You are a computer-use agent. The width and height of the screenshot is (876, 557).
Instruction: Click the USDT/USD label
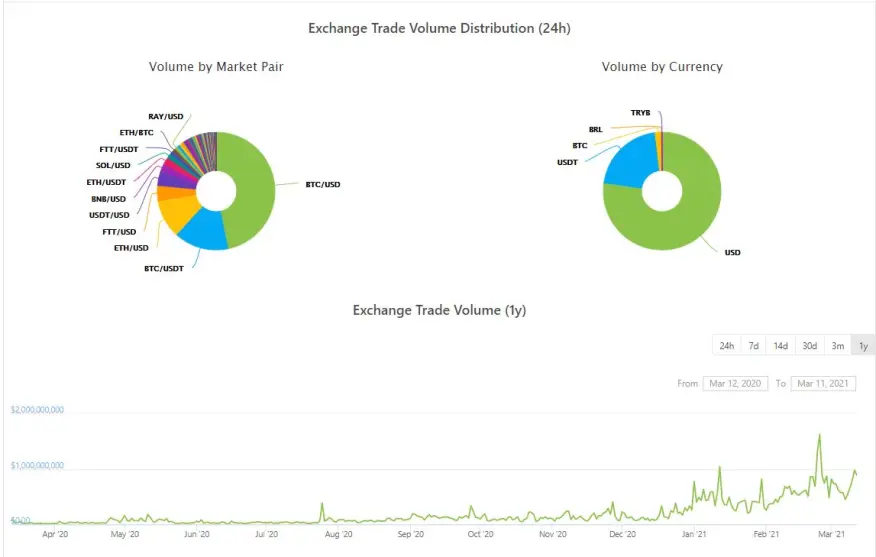pos(109,215)
